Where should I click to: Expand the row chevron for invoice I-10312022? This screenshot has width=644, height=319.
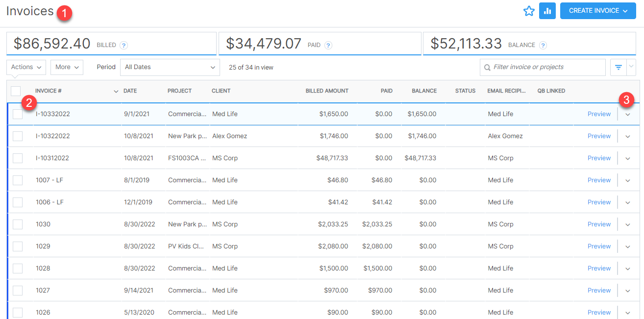(628, 158)
